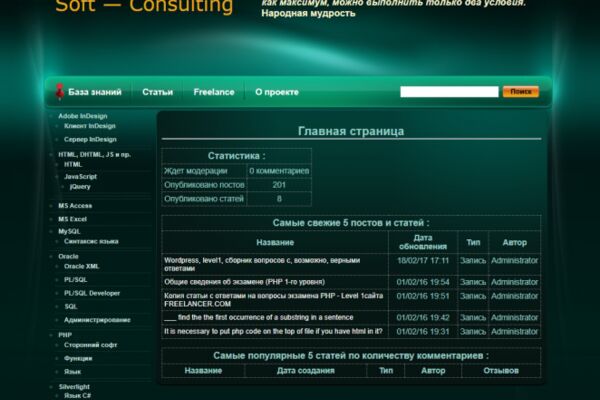Open Функции sidebar item

click(78, 358)
